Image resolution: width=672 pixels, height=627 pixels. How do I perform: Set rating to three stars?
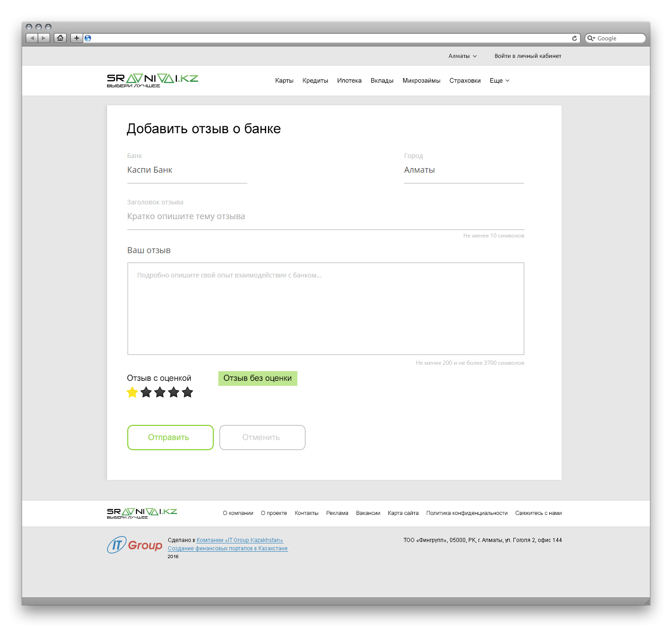[x=160, y=392]
